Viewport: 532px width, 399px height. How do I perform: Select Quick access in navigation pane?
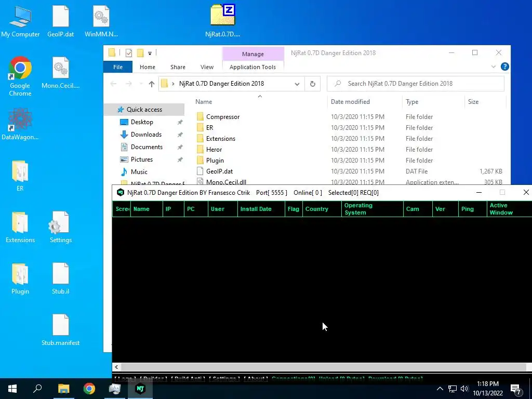[x=144, y=109]
